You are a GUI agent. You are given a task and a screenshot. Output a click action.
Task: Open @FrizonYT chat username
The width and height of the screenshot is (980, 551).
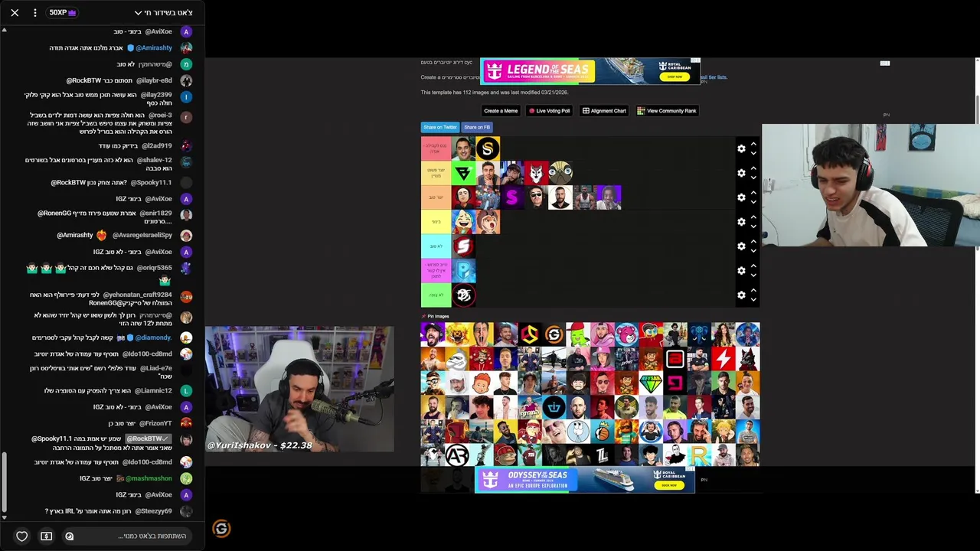click(155, 423)
